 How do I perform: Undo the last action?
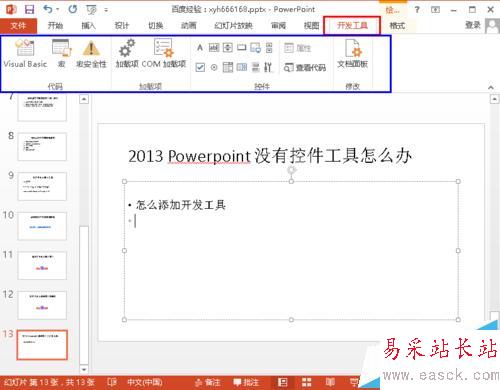coord(48,9)
